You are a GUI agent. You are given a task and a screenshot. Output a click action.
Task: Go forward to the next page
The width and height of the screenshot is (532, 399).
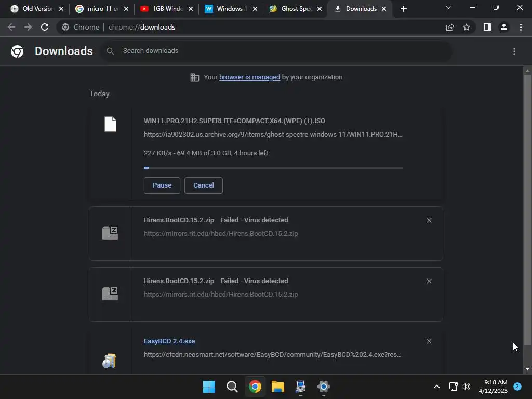coord(28,27)
